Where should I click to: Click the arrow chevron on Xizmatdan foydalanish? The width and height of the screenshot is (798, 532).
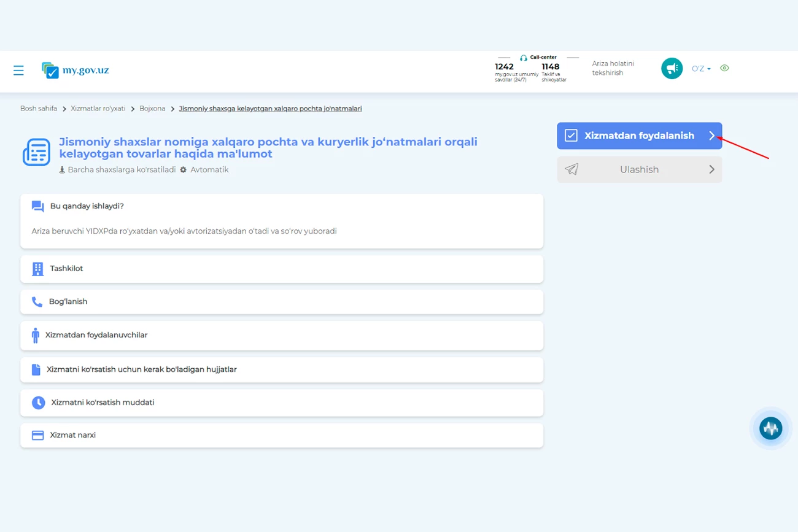[x=711, y=136]
